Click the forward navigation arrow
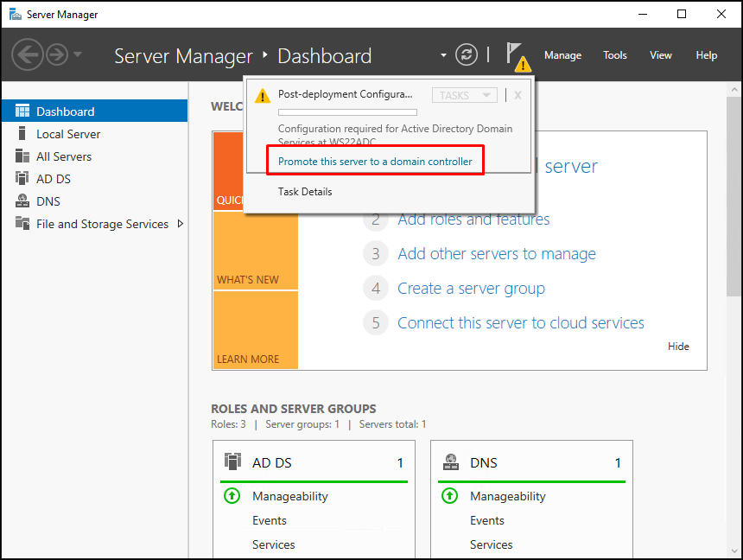The image size is (743, 560). coord(57,54)
